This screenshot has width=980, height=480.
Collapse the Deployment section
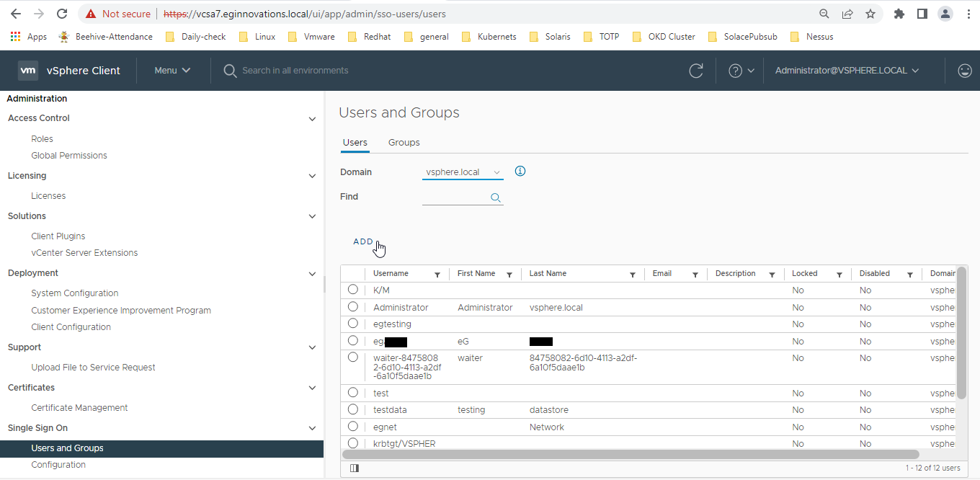click(312, 274)
